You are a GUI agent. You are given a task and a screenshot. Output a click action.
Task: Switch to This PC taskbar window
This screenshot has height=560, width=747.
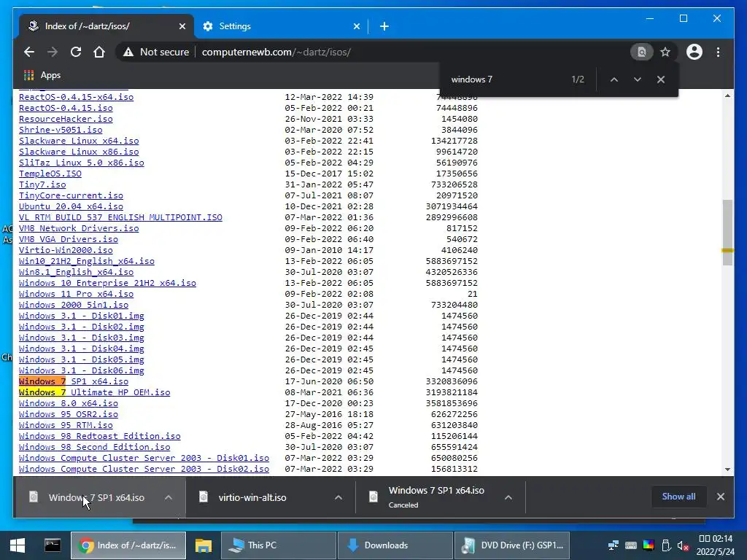click(279, 545)
